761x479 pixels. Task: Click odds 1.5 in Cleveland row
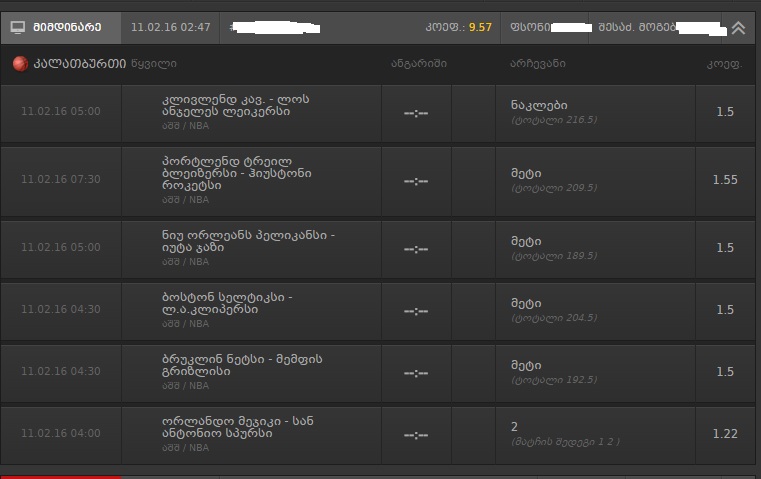coord(725,112)
